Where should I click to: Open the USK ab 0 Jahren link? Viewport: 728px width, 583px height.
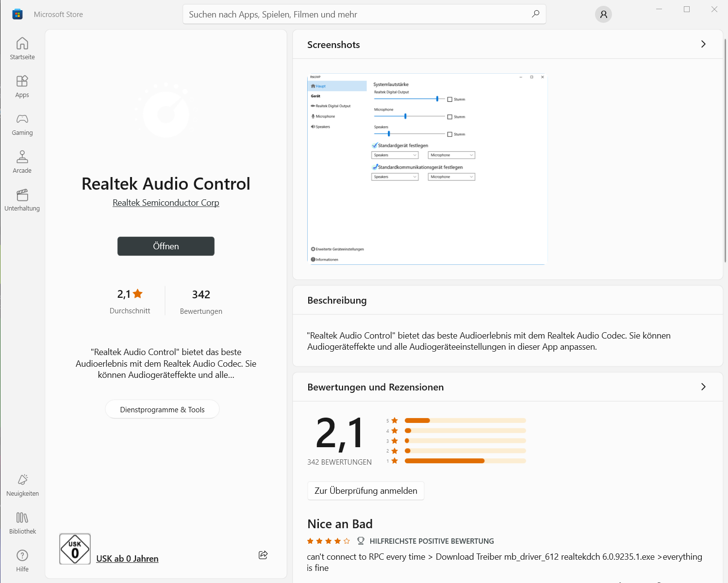coord(127,559)
